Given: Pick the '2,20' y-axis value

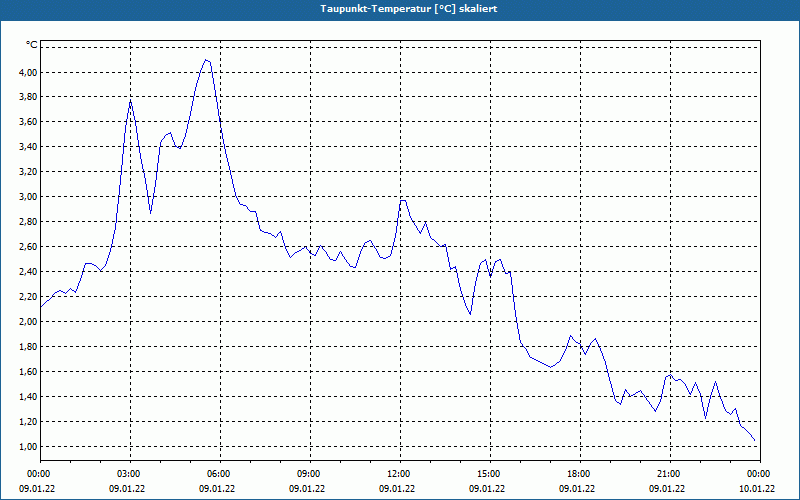Looking at the screenshot, I should click(x=29, y=297).
